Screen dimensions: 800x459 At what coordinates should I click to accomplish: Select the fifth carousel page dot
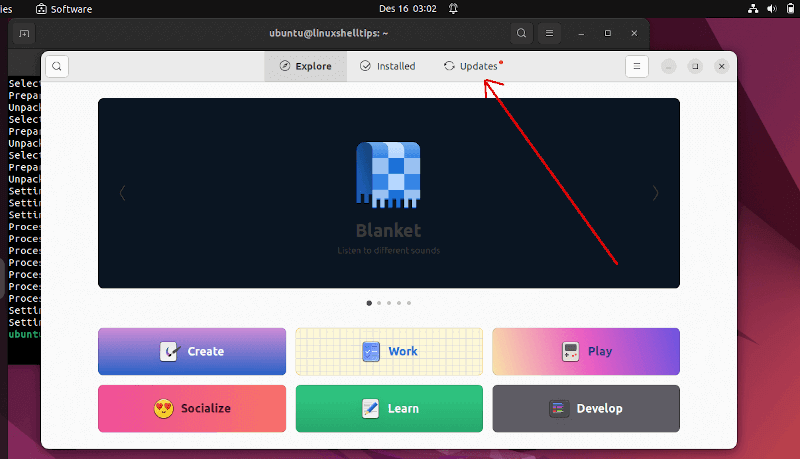coord(409,303)
